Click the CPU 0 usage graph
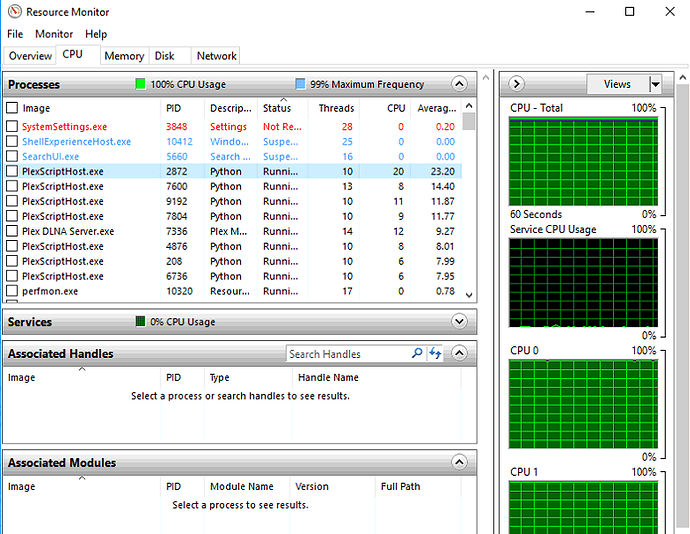Viewport: 690px width, 534px height. click(x=583, y=404)
